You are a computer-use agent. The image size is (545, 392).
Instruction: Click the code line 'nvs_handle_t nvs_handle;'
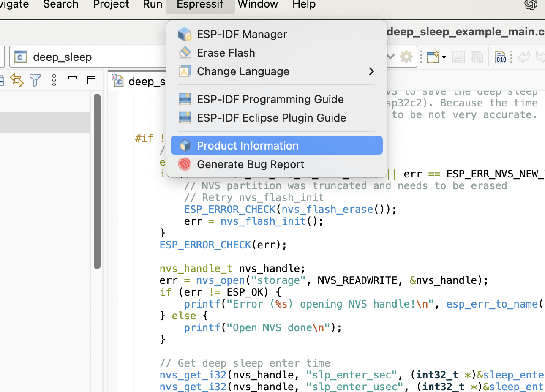[x=232, y=269]
